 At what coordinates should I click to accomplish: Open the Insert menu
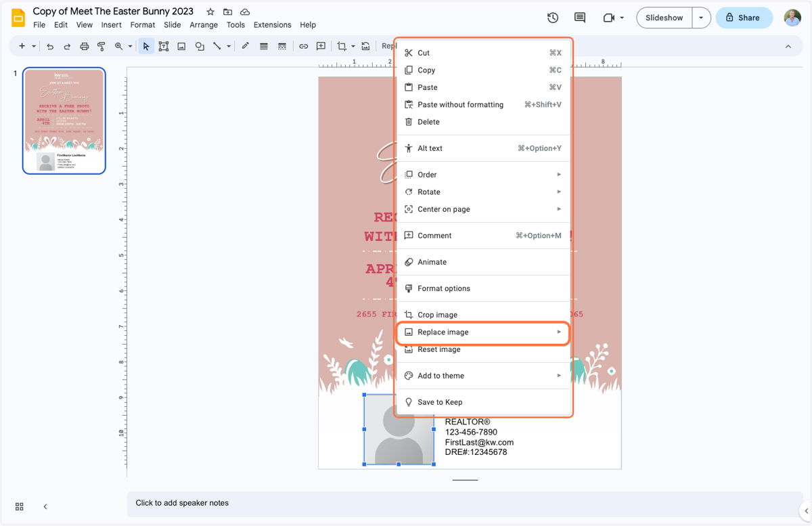coord(112,25)
